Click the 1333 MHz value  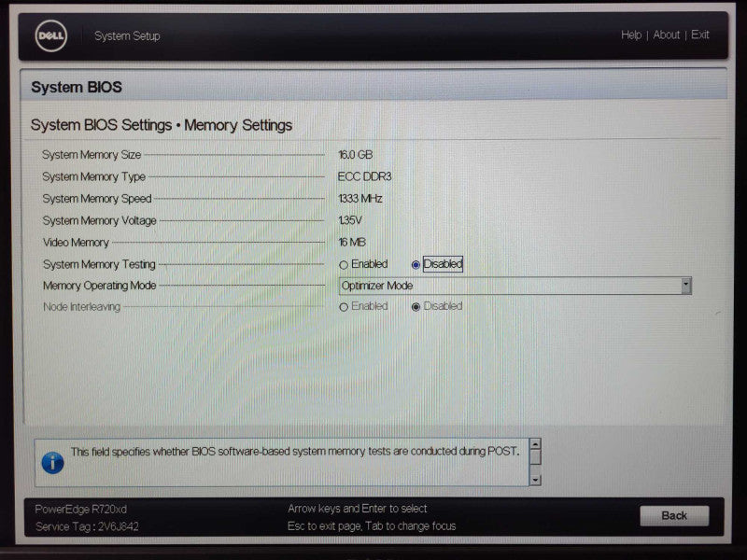[x=360, y=199]
